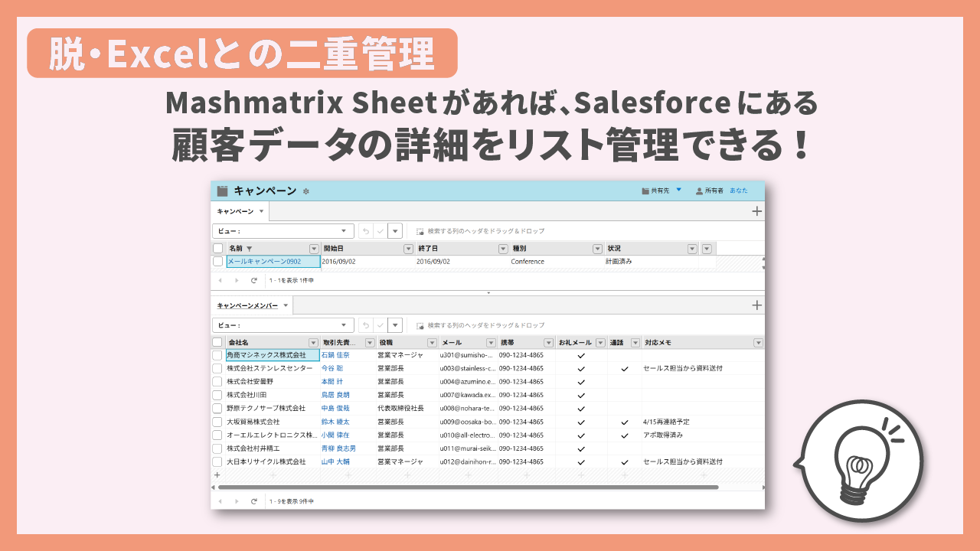Check the メールキャンペーン0902 row checkbox
Screen dimensions: 980x551
[x=218, y=262]
